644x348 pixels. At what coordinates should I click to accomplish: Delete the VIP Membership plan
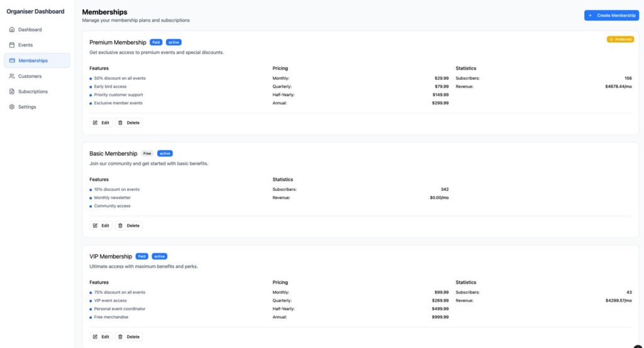(x=129, y=337)
